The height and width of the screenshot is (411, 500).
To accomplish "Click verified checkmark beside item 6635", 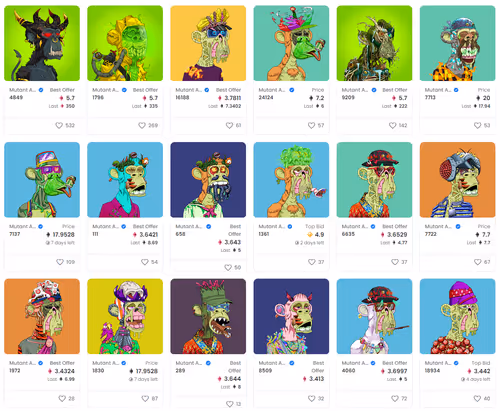I will (x=373, y=227).
